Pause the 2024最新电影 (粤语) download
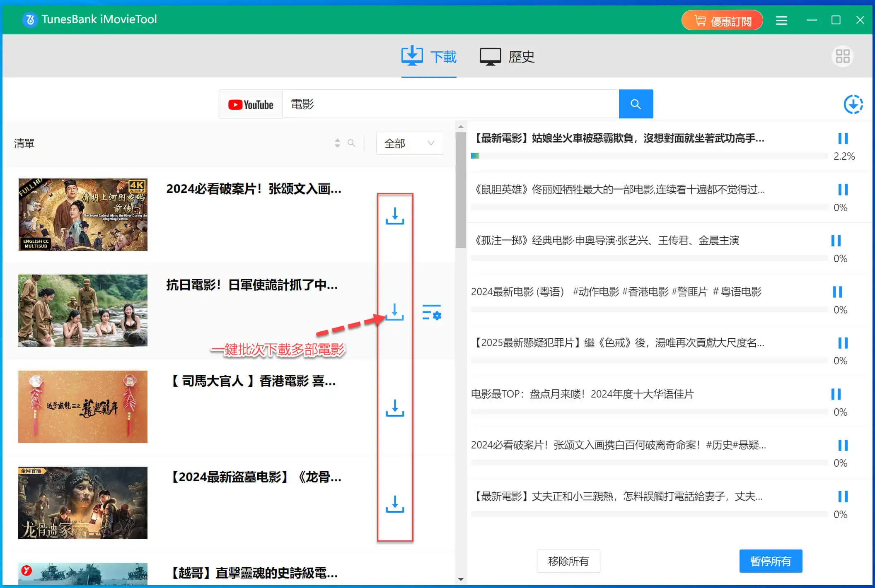The image size is (875, 588). (x=837, y=292)
